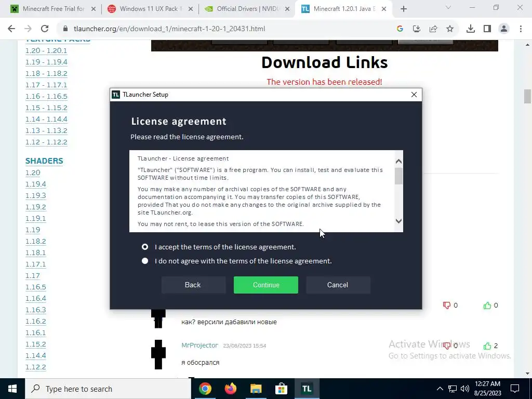532x399 pixels.
Task: Cancel the TLauncher installation
Action: 338,285
